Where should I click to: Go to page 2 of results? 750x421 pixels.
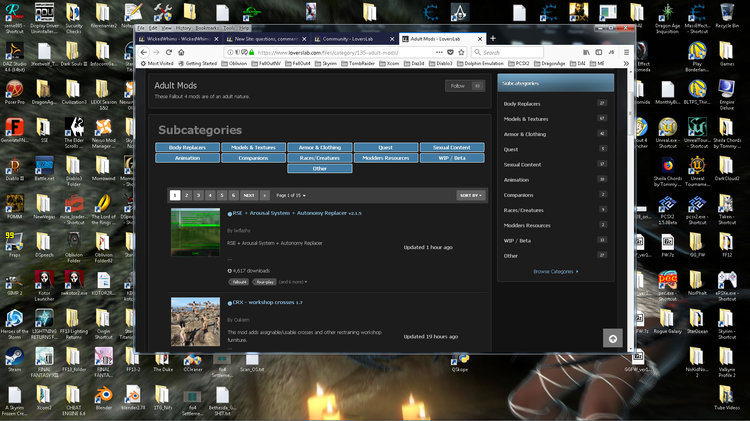pyautogui.click(x=187, y=195)
